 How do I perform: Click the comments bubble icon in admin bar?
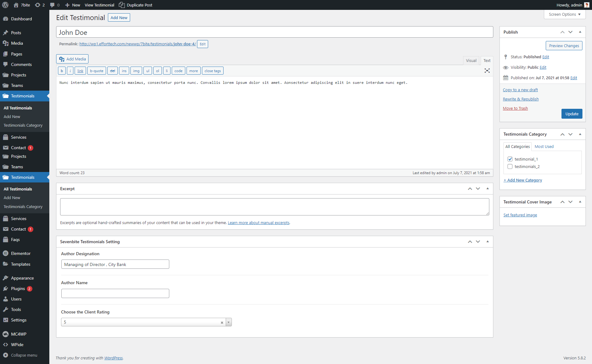pos(52,5)
